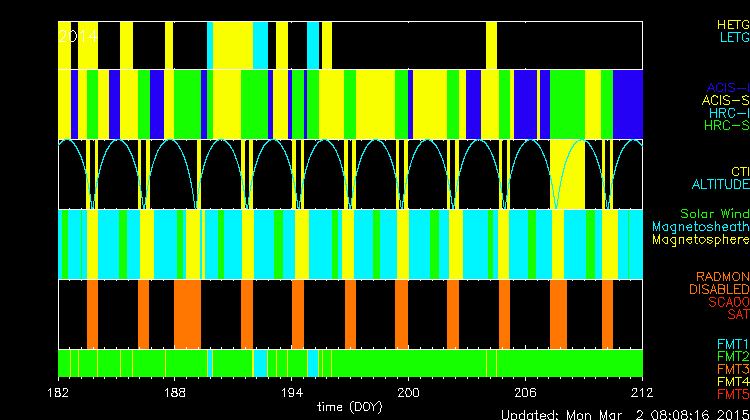Click the LETG legend label
Screen dimensions: 750x420
[732, 37]
